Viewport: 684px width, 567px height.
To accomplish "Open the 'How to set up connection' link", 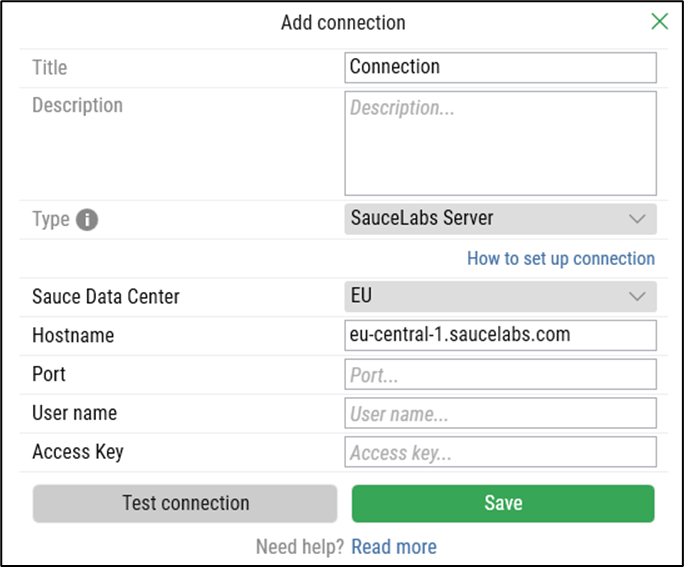I will point(560,258).
